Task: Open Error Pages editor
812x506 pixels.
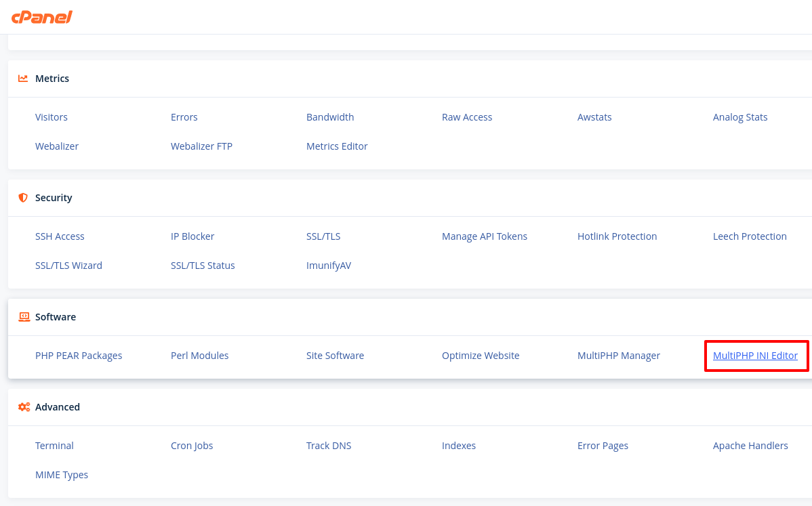Action: [x=603, y=446]
